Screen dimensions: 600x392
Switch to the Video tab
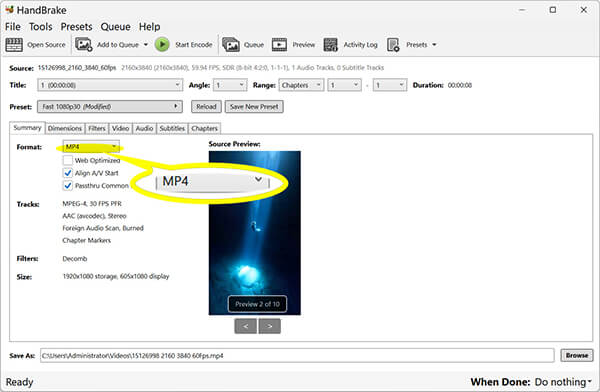coord(121,128)
